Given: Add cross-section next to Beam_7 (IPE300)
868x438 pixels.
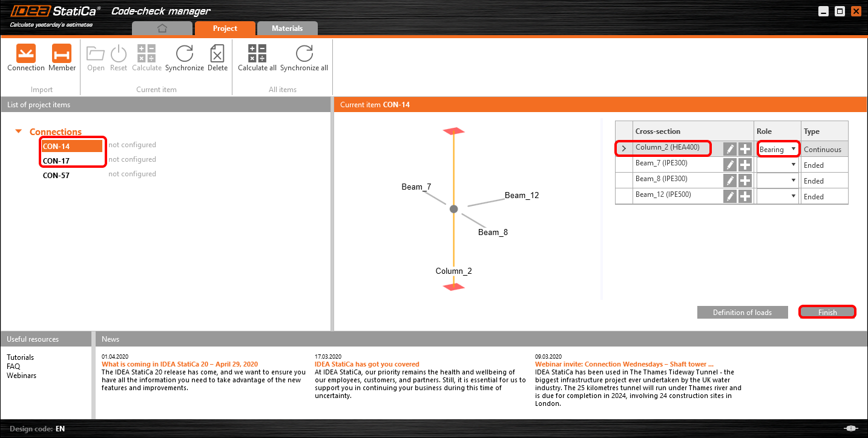Looking at the screenshot, I should click(x=745, y=165).
